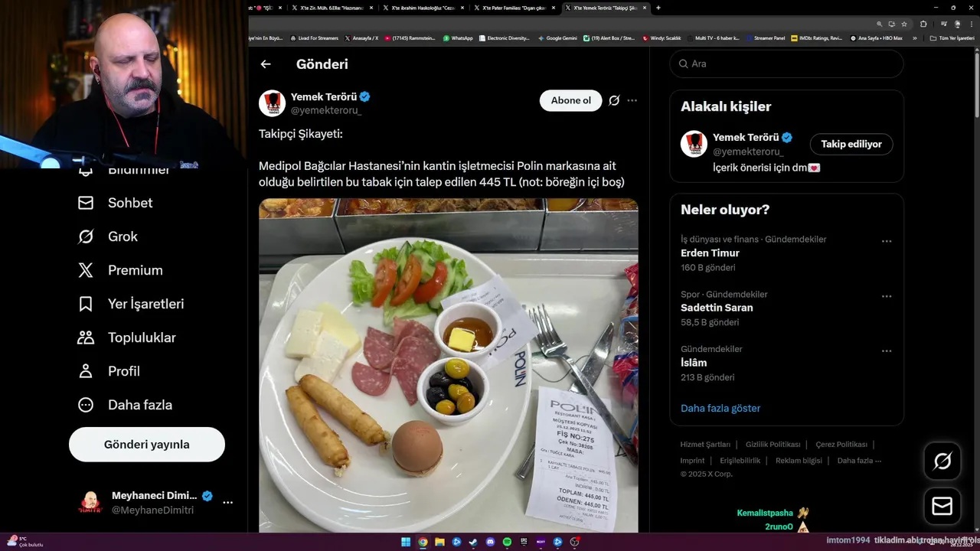
Task: Open Premium in the sidebar
Action: tap(120, 270)
